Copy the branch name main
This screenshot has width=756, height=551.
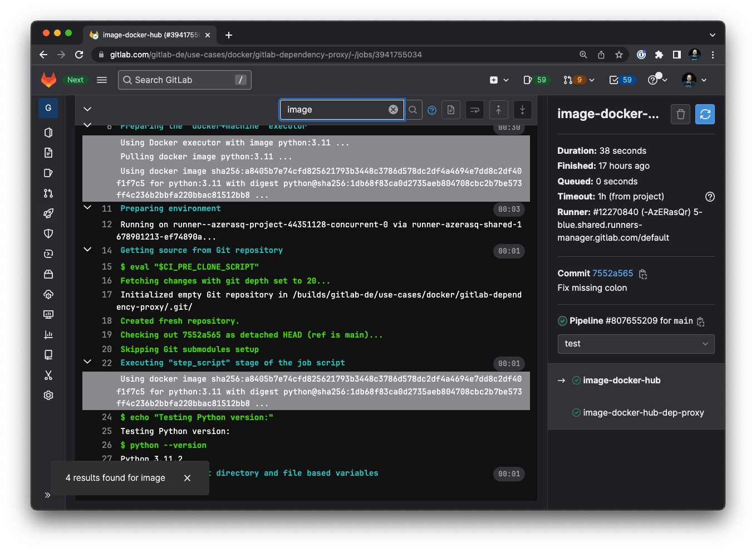pyautogui.click(x=701, y=321)
